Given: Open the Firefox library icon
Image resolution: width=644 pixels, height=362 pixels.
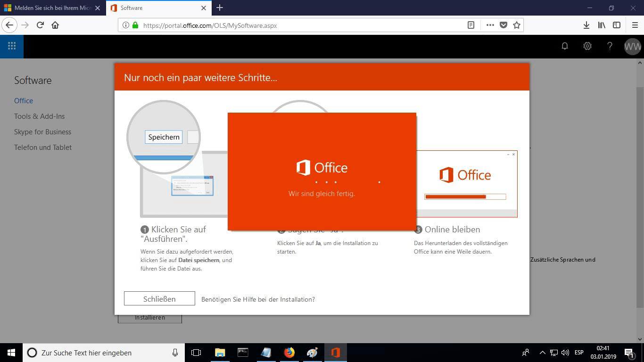Looking at the screenshot, I should 602,25.
